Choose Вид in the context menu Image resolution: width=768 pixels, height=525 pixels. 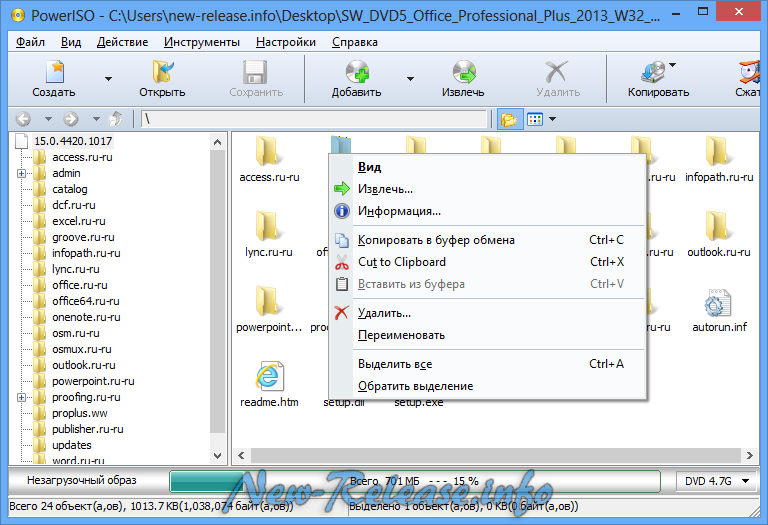pos(489,167)
